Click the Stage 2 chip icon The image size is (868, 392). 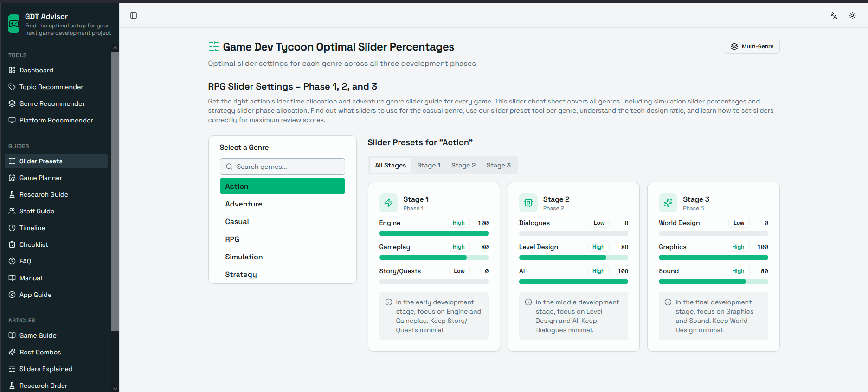point(528,203)
